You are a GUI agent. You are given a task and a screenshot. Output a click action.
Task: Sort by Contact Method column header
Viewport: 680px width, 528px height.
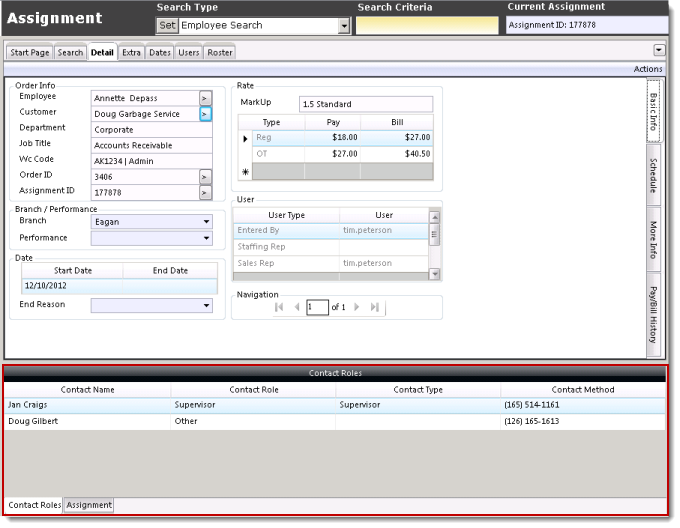coord(583,390)
